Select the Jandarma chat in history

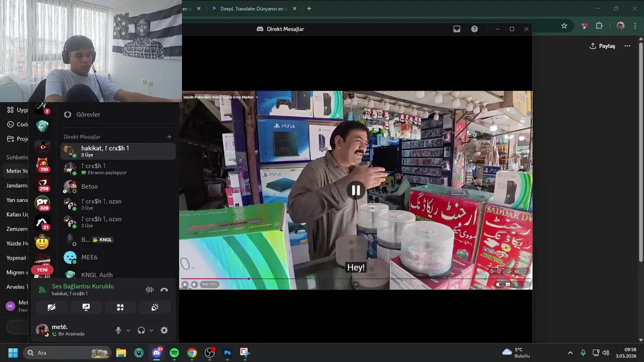coord(17,186)
